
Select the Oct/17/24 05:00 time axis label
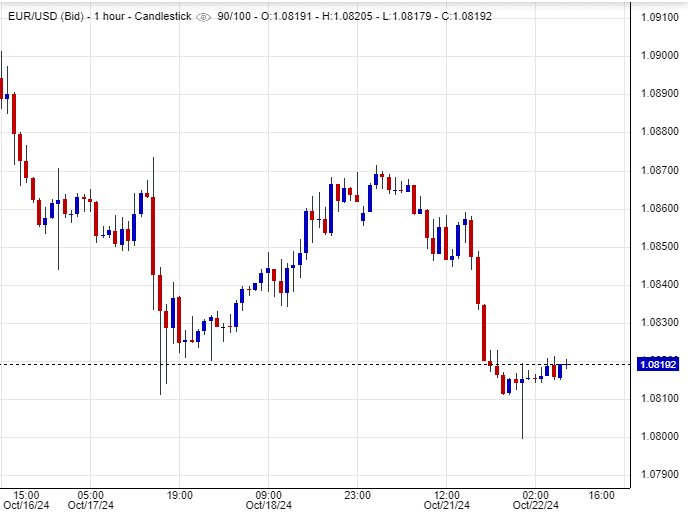pyautogui.click(x=89, y=499)
